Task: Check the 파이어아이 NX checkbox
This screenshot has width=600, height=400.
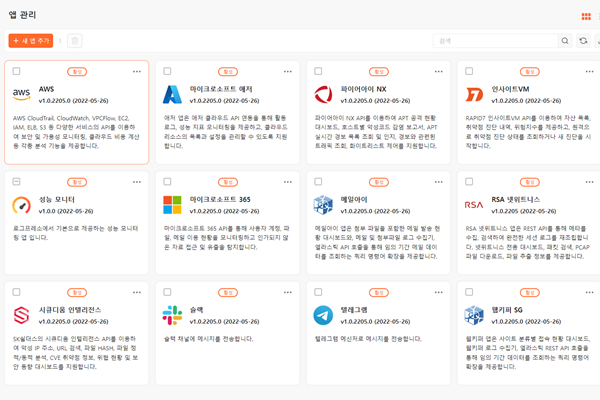Action: pyautogui.click(x=318, y=71)
